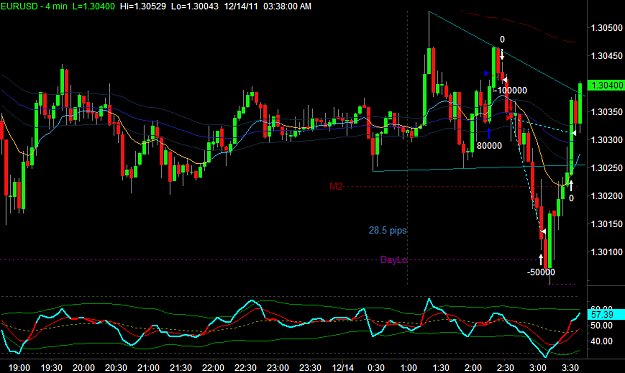Viewport: 625px width, 373px height.
Task: Click the 50.00 indicator axis label
Action: click(601, 325)
